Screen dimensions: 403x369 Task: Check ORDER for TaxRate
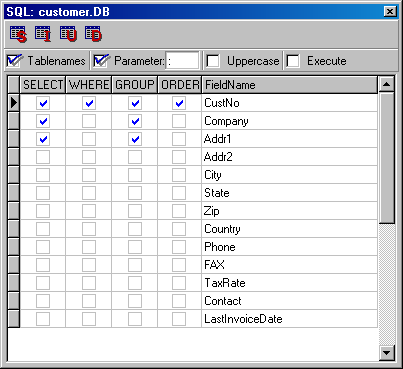pyautogui.click(x=179, y=283)
